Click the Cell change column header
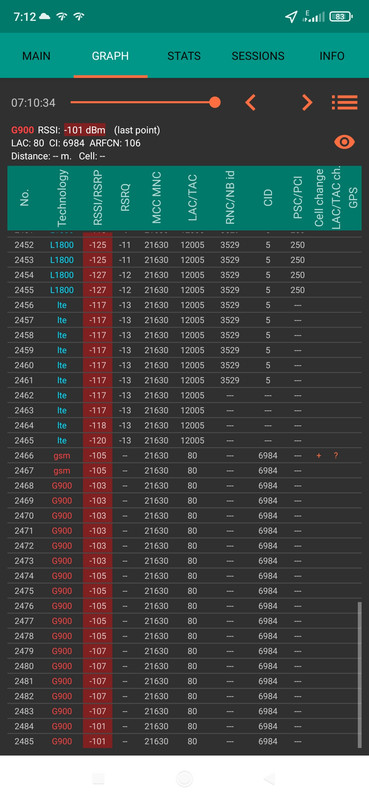 click(319, 198)
